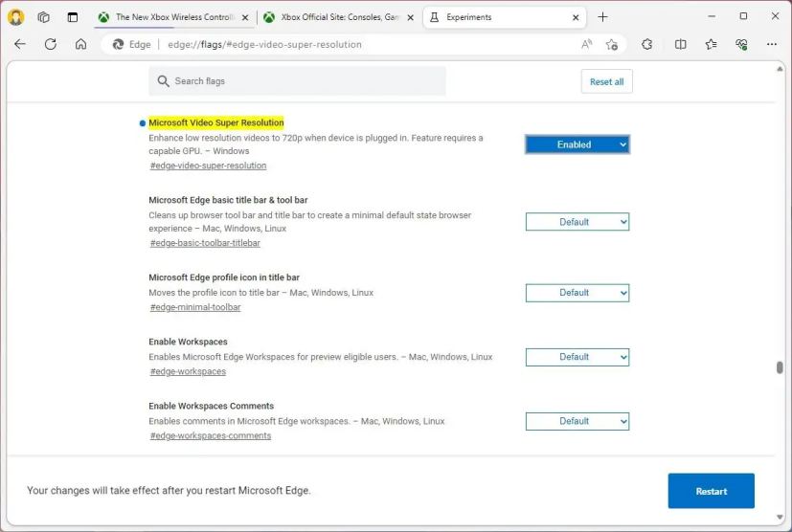792x532 pixels.
Task: Open #edge-video-super-resolution link
Action: click(x=208, y=166)
